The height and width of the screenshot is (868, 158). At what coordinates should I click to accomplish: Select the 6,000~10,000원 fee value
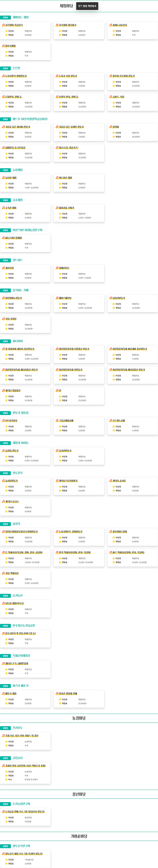coord(85,308)
